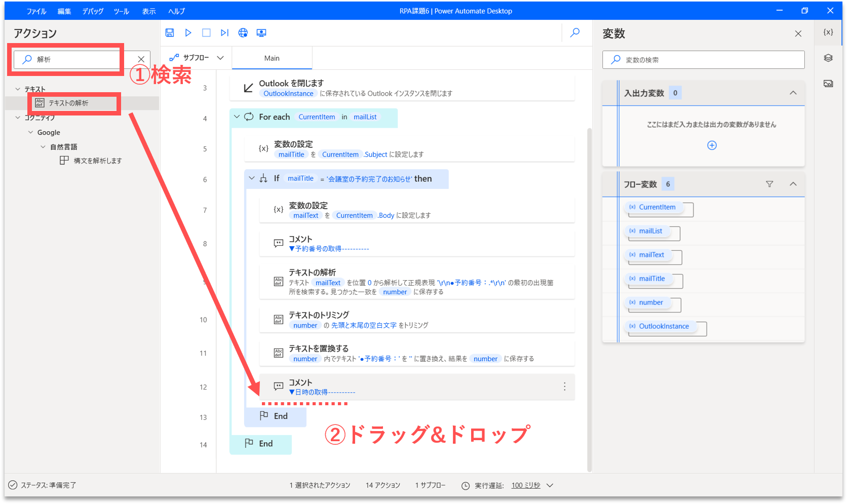Click the 変数の検索 search field
This screenshot has height=504, width=847.
click(x=709, y=60)
